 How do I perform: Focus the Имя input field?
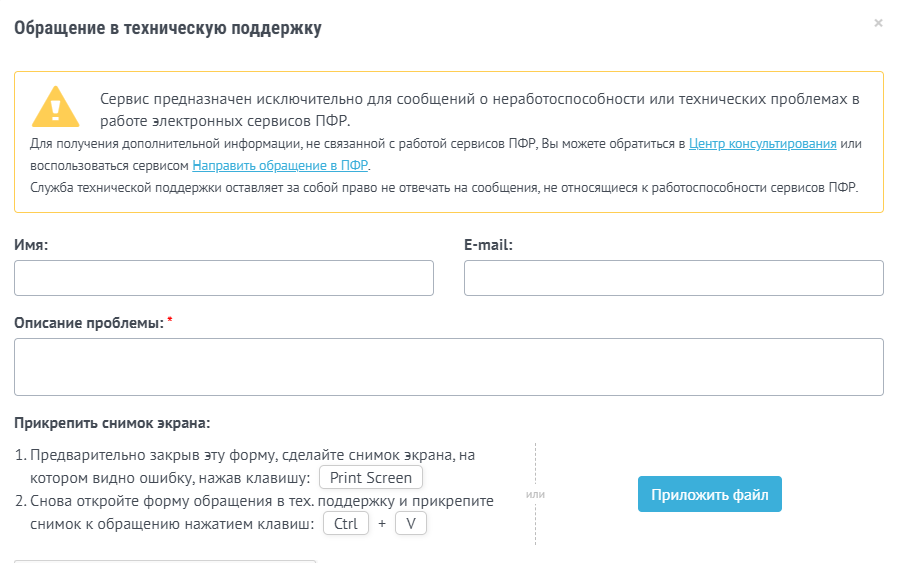(x=224, y=278)
